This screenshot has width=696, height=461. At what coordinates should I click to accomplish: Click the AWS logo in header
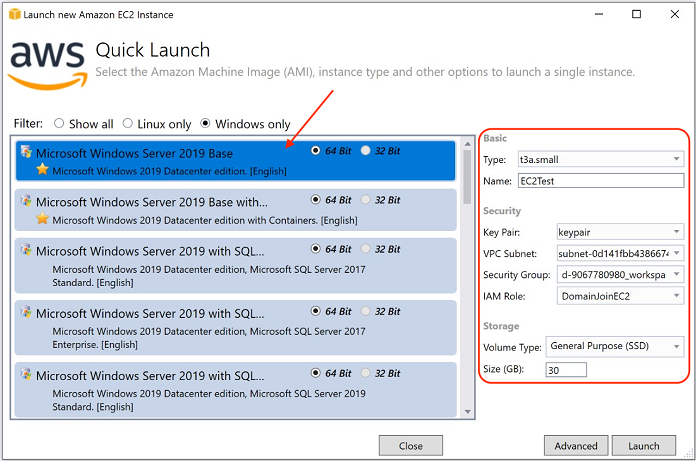tap(47, 66)
